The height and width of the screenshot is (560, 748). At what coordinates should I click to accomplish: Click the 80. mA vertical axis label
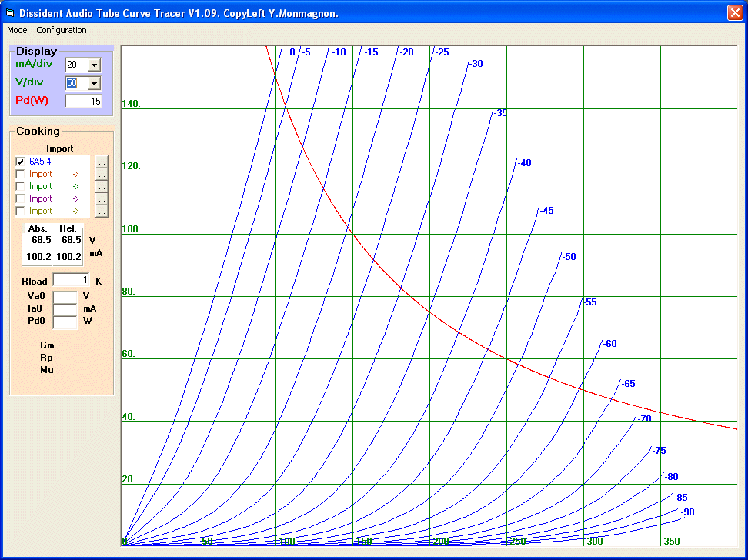[129, 292]
